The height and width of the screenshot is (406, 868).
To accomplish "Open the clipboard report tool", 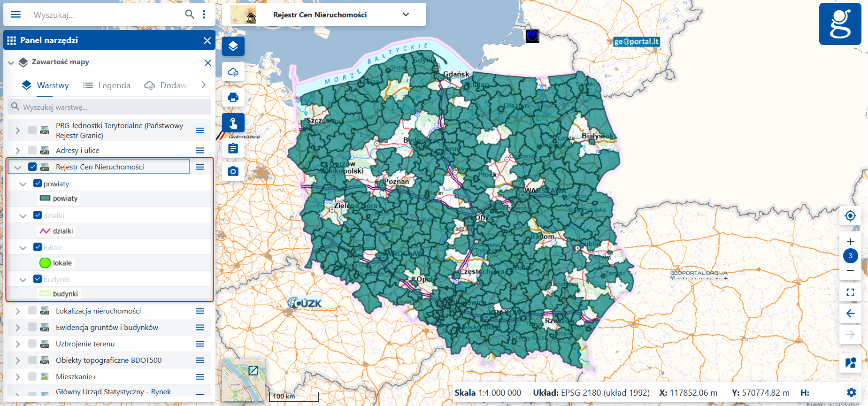I will coord(233,149).
